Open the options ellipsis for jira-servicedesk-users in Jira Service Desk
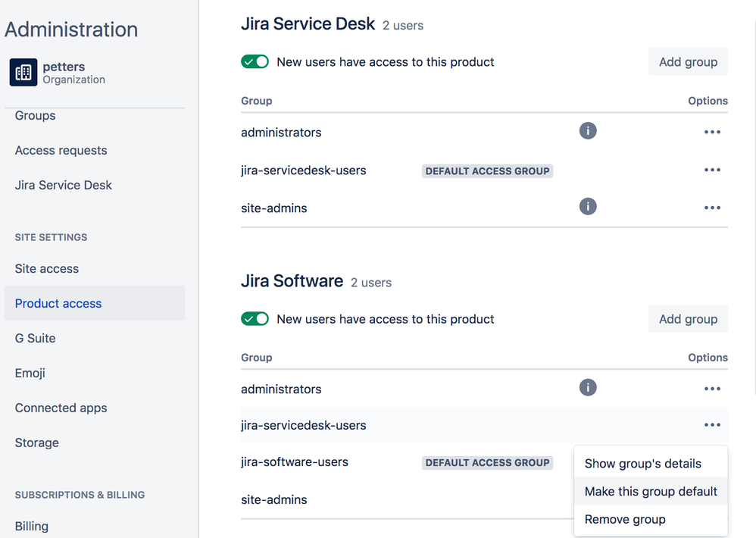 (712, 170)
